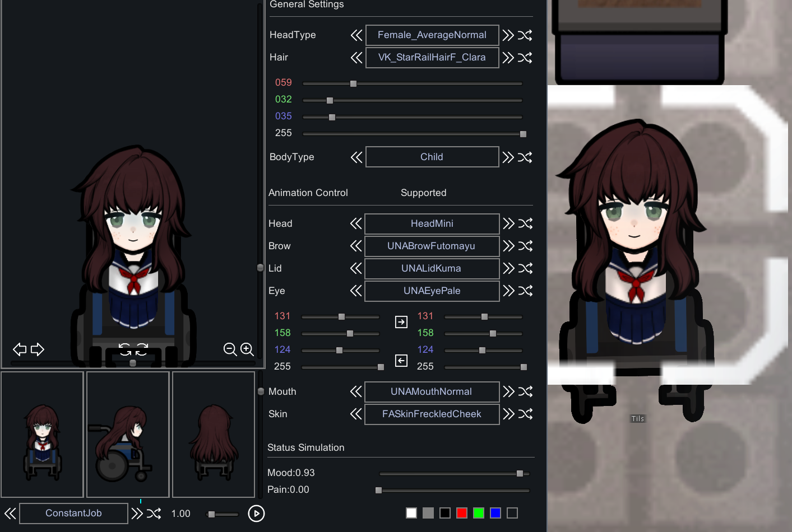Image resolution: width=792 pixels, height=532 pixels.
Task: Open the UNALidKuma lid selector
Action: pyautogui.click(x=432, y=268)
